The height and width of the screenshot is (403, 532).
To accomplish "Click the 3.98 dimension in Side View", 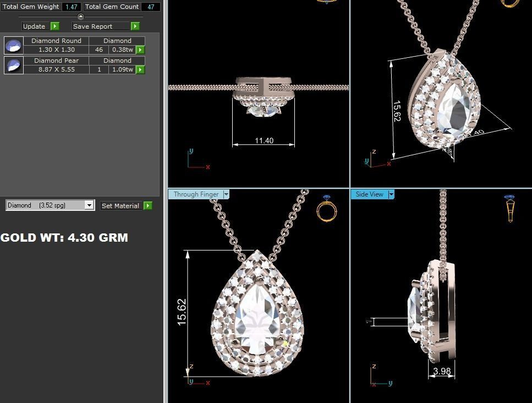I will click(442, 371).
